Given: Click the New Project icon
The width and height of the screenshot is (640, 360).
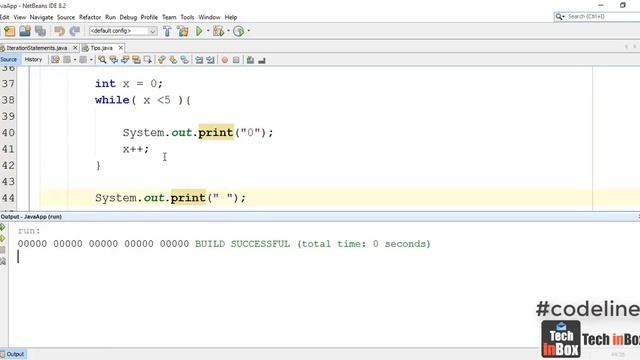Looking at the screenshot, I should click(x=9, y=31).
